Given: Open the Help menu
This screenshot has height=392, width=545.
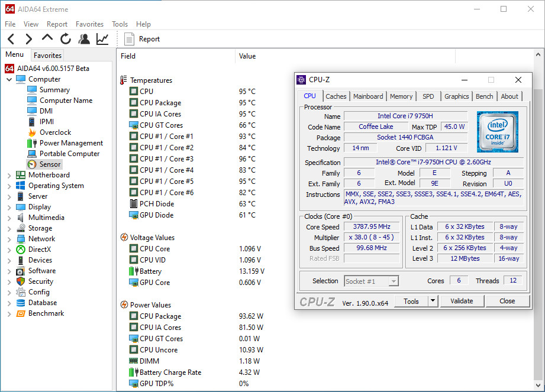Looking at the screenshot, I should (143, 24).
